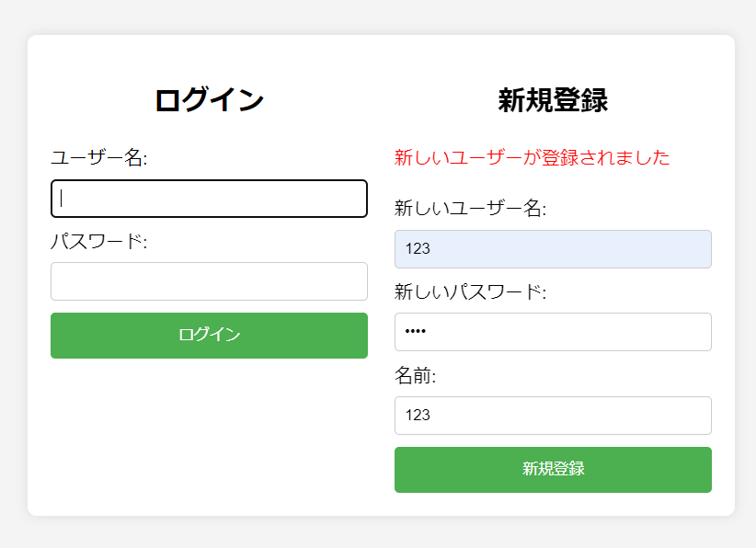This screenshot has height=548, width=756.
Task: Select the 名前 field containing 123
Action: [553, 416]
